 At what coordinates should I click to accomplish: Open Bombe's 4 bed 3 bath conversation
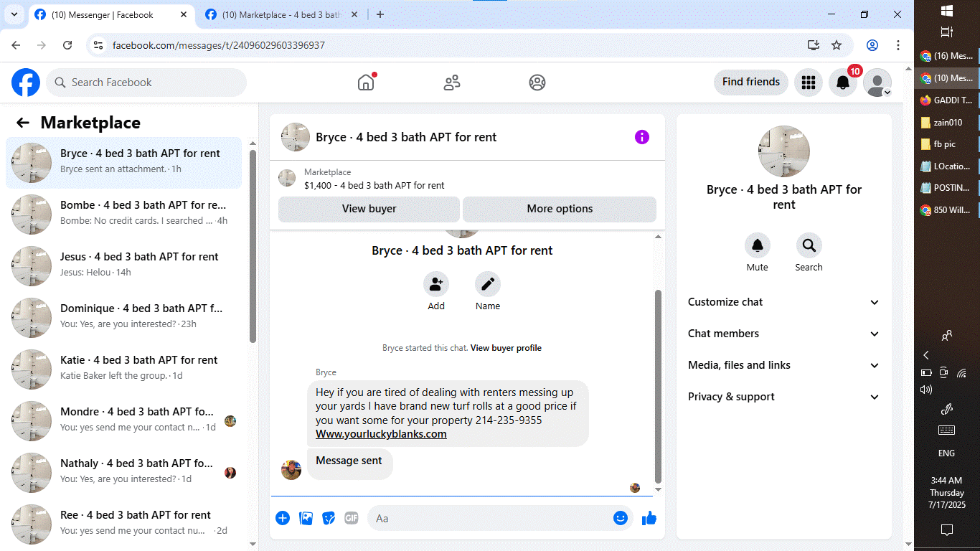point(124,215)
